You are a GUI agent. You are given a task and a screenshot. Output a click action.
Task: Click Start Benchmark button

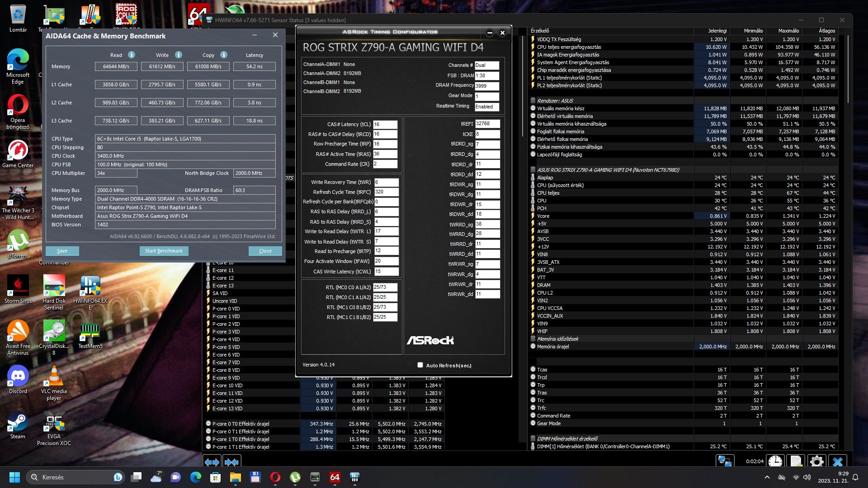click(164, 251)
